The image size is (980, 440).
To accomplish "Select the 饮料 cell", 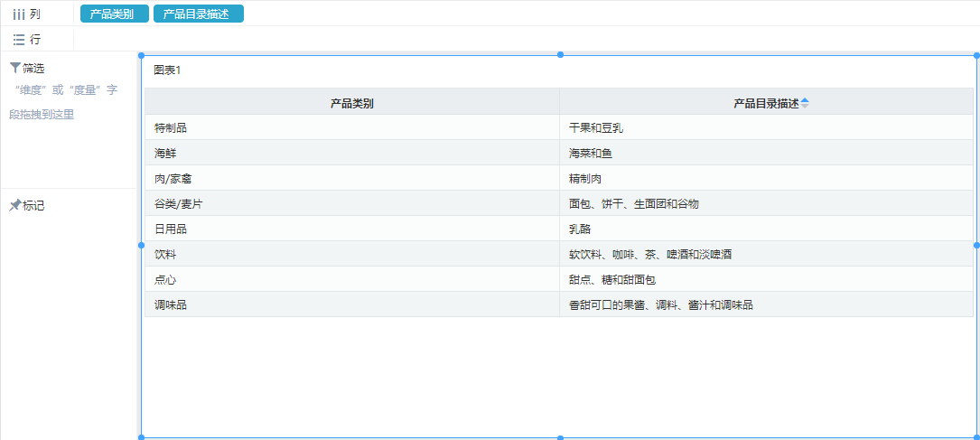I will [352, 255].
